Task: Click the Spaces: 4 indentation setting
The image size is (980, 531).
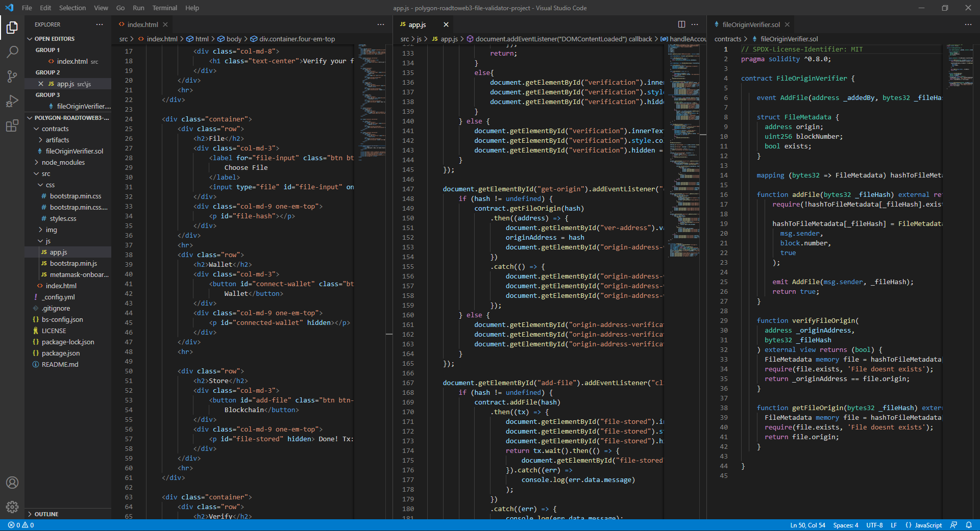Action: pos(845,525)
